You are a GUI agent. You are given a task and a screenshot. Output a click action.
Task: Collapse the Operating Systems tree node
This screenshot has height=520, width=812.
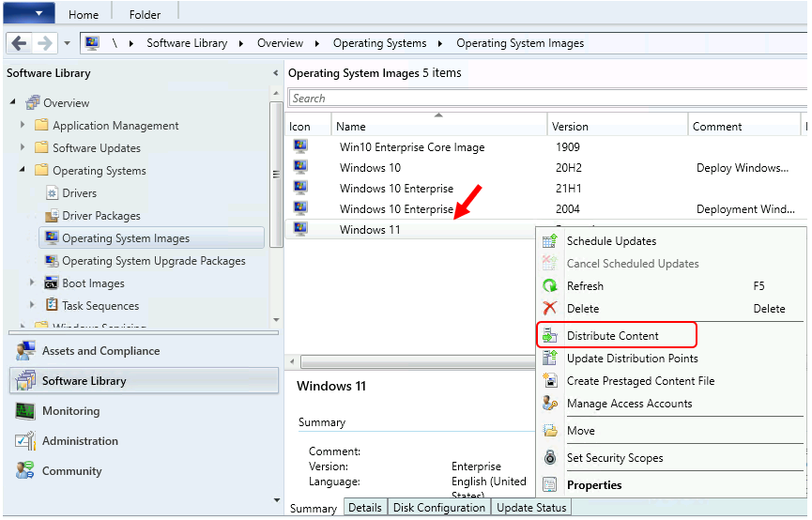point(23,170)
